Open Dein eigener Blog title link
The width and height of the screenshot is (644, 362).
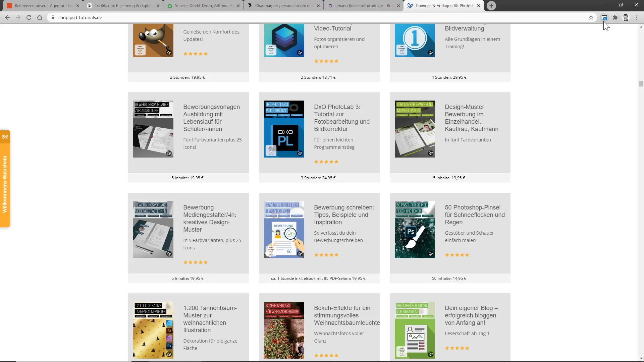471,315
